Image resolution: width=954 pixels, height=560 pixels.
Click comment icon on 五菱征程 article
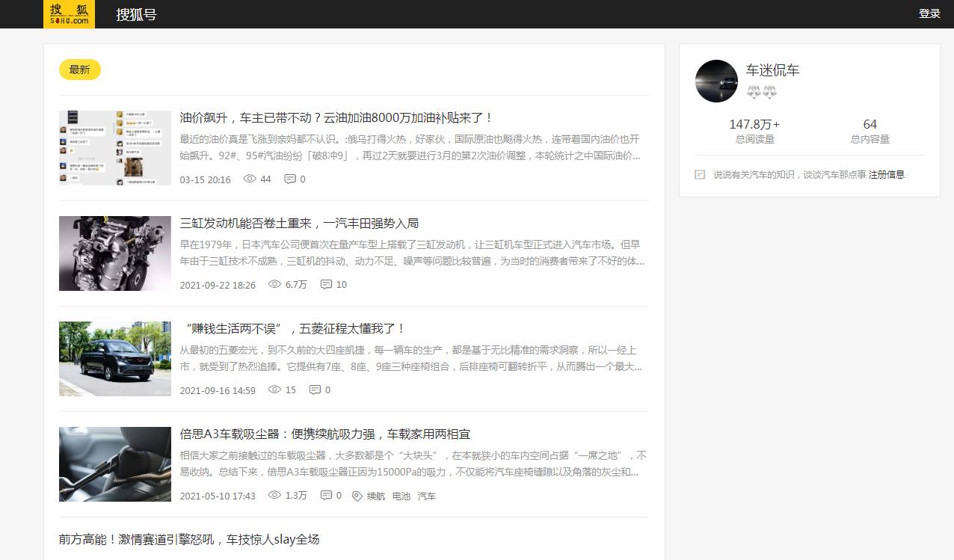(315, 390)
